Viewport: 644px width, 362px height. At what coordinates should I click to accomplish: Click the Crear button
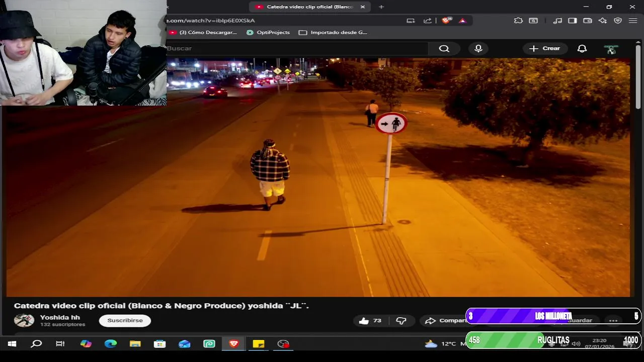tap(544, 48)
